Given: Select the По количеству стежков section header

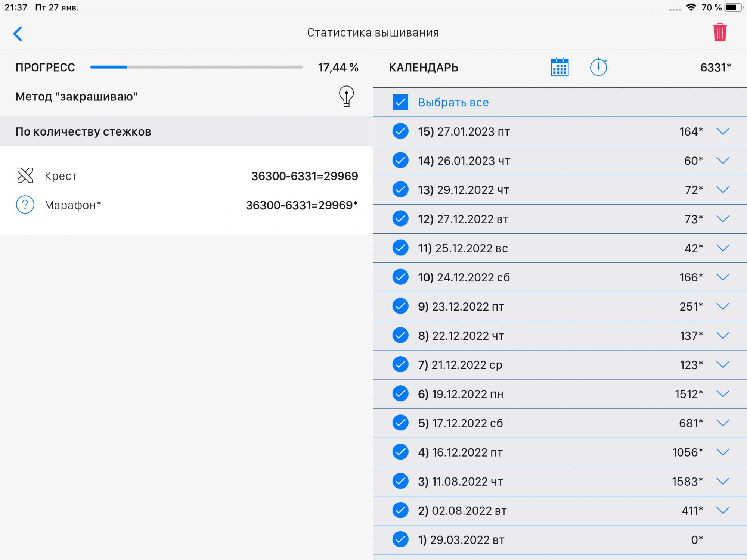Looking at the screenshot, I should pyautogui.click(x=83, y=131).
